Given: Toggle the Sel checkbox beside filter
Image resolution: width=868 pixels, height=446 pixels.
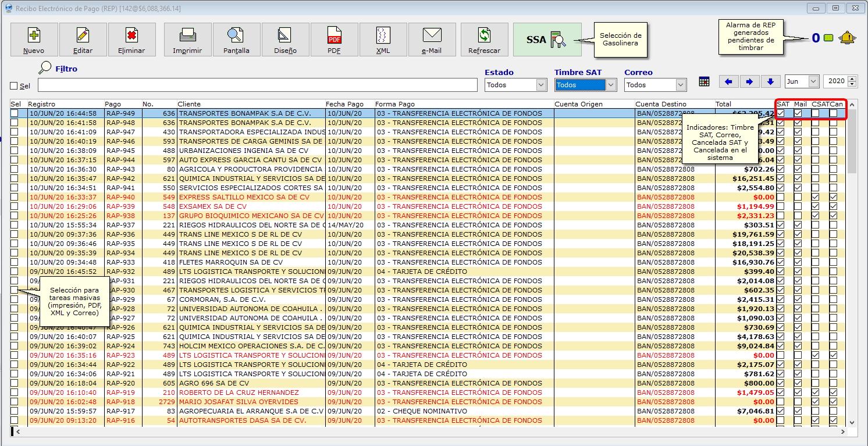Looking at the screenshot, I should (14, 86).
